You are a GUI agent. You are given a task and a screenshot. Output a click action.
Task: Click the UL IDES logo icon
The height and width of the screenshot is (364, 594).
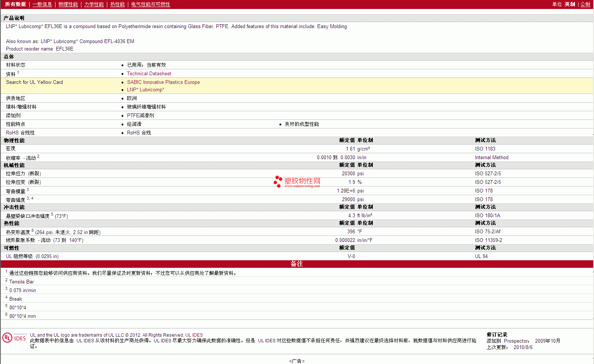(x=14, y=337)
